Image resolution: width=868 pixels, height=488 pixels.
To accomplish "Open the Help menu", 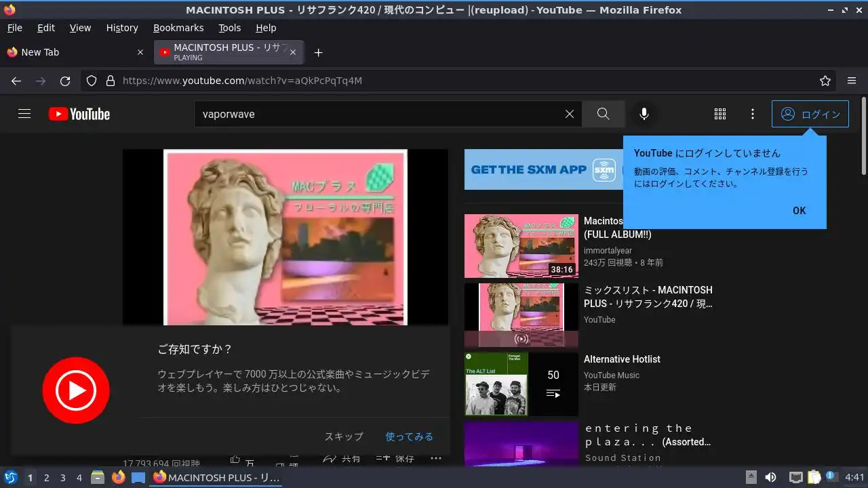I will click(x=266, y=28).
